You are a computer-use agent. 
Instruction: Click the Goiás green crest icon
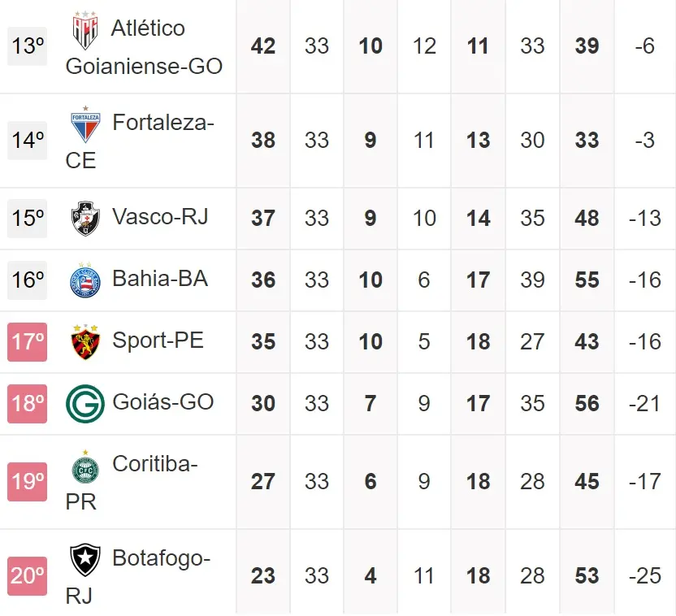click(x=85, y=403)
